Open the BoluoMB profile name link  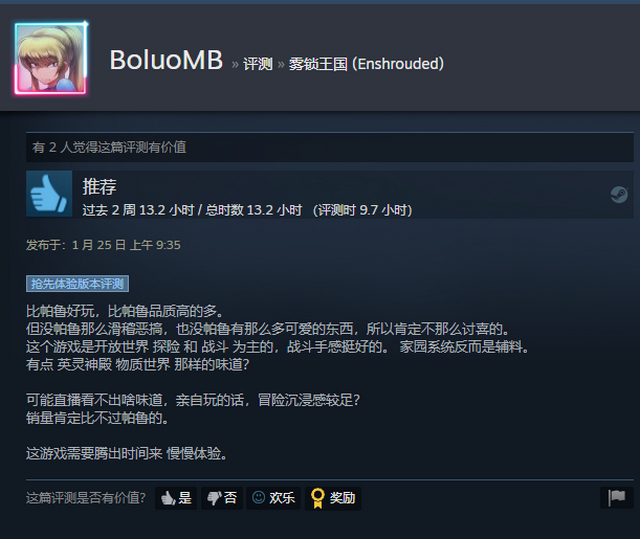(x=166, y=60)
